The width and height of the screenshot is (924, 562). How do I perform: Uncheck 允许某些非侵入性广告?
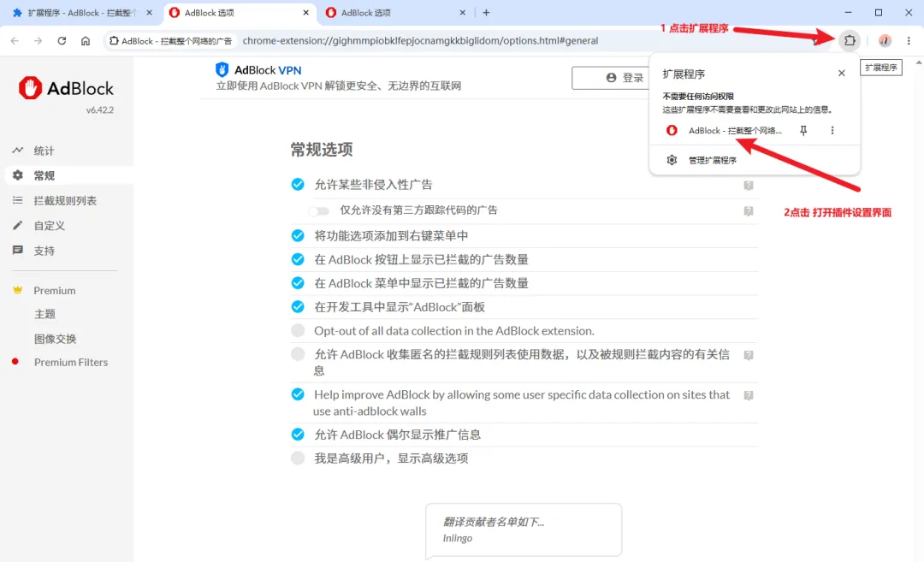[298, 185]
